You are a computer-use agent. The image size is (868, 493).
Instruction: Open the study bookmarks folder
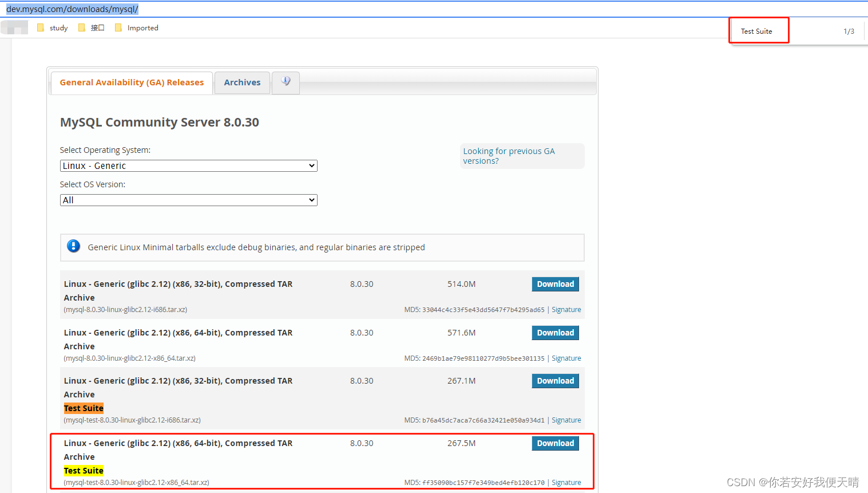pyautogui.click(x=59, y=27)
